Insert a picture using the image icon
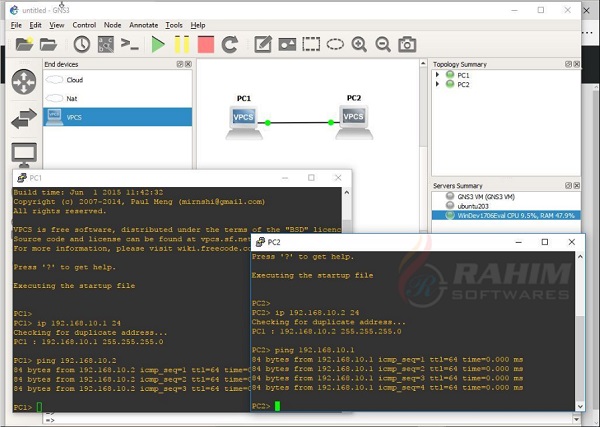 287,44
